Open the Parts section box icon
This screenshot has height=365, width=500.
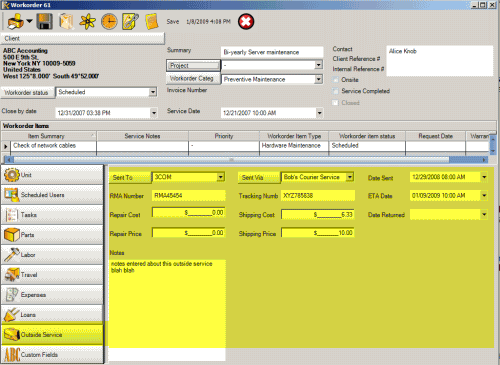(x=12, y=235)
